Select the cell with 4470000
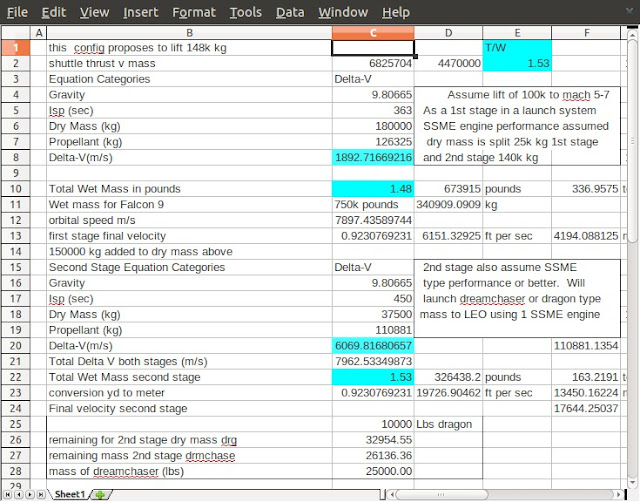 coord(448,63)
